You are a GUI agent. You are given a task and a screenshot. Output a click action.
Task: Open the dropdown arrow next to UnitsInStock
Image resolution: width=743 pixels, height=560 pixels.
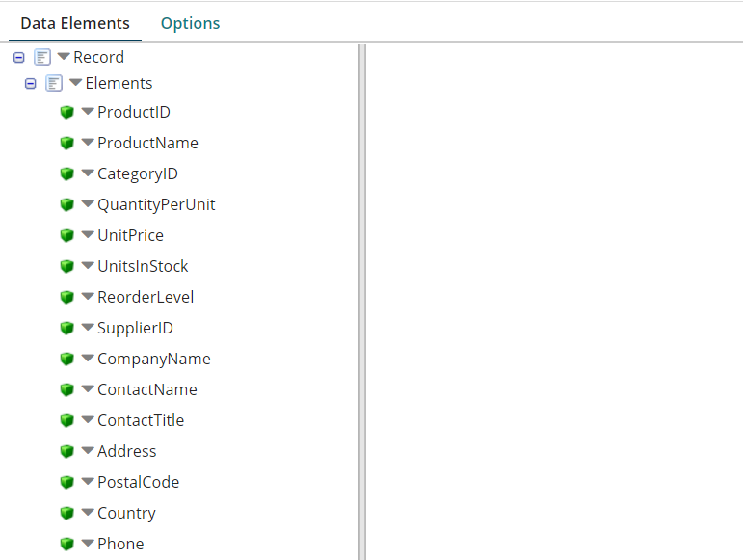(88, 266)
